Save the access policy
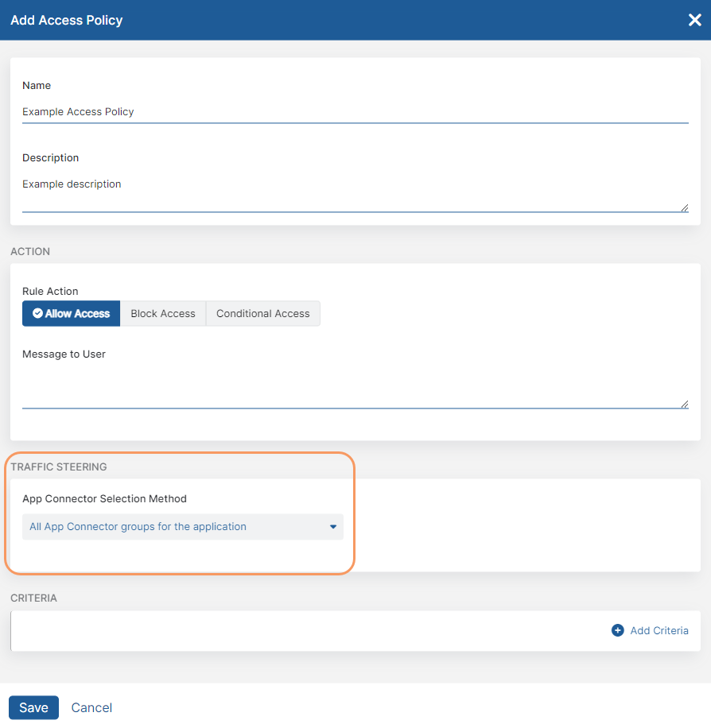 point(33,707)
